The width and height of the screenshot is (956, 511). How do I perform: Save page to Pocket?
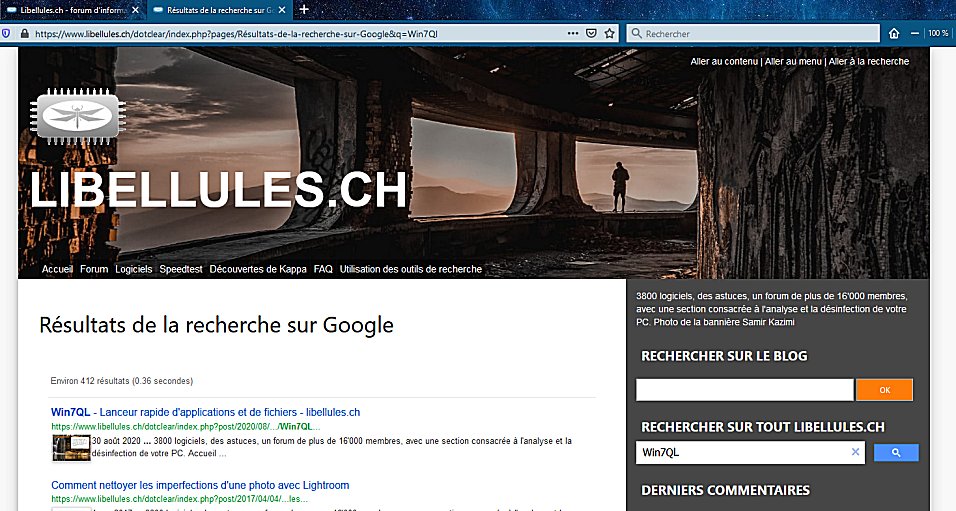point(591,34)
